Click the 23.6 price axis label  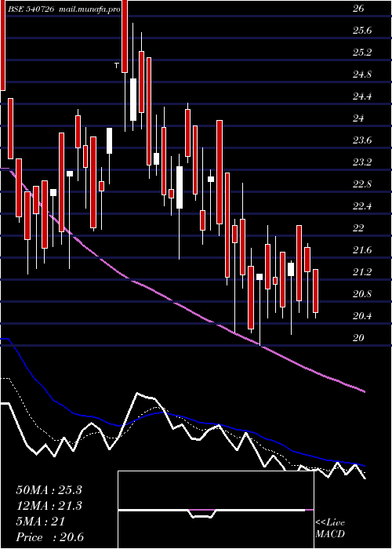(x=362, y=140)
